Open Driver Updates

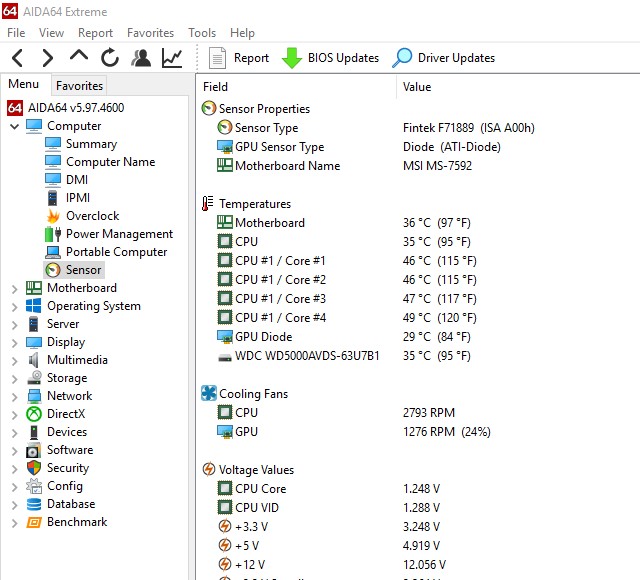pyautogui.click(x=444, y=58)
